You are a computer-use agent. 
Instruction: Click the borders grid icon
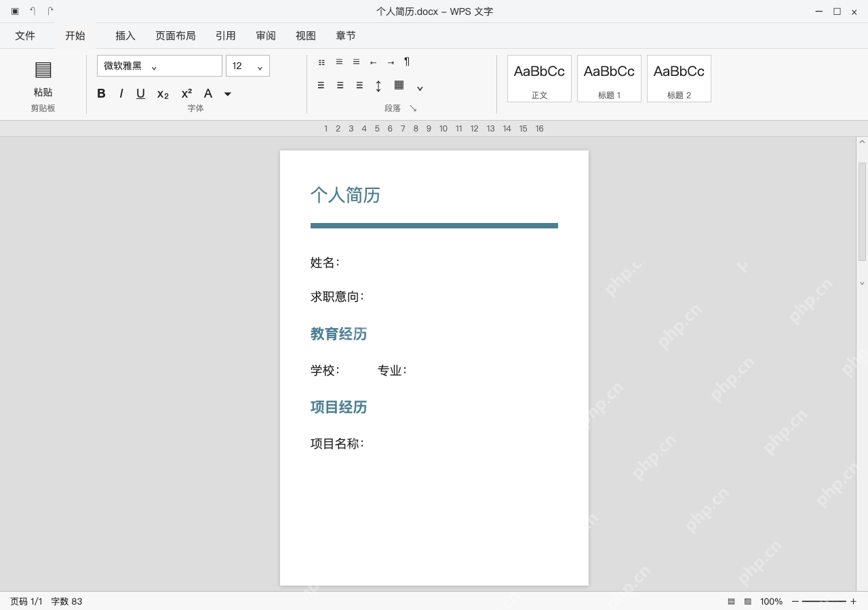(399, 85)
